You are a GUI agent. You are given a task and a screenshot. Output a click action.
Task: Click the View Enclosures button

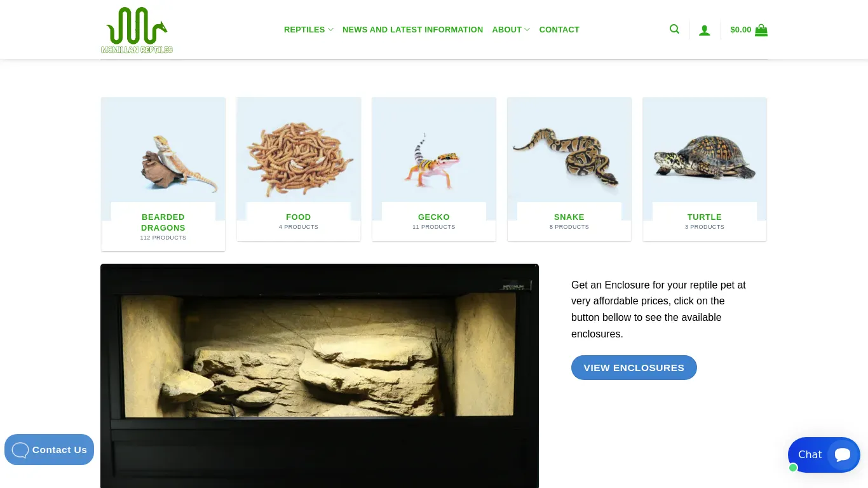(x=634, y=368)
